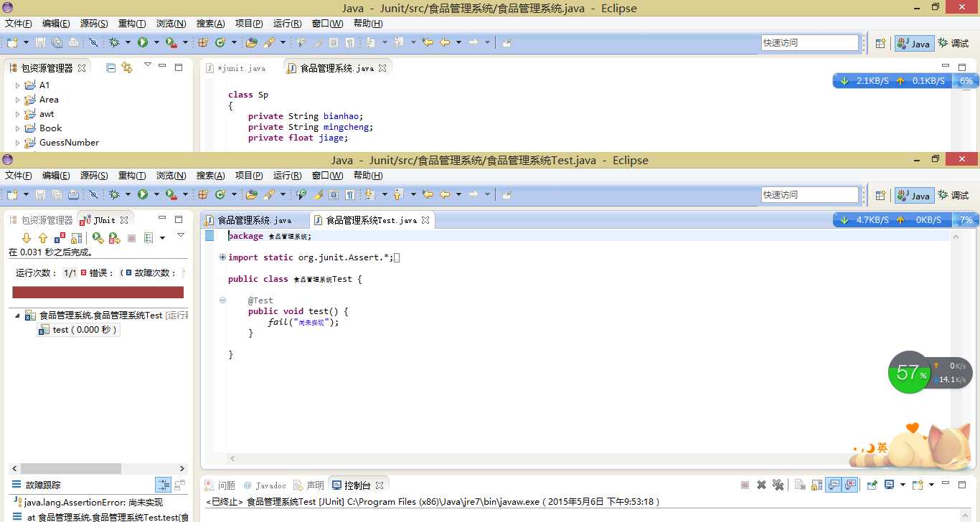Click New Java Package icon in lower toolbar

pos(203,194)
